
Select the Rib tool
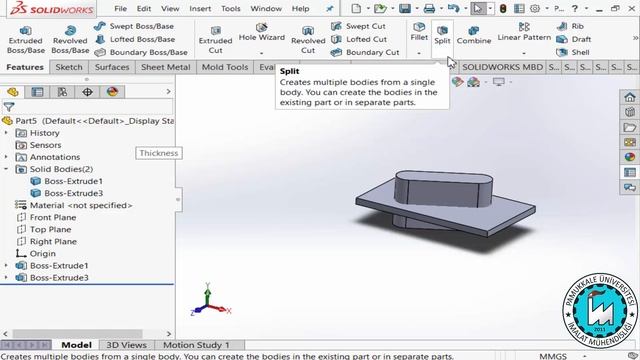pyautogui.click(x=570, y=26)
